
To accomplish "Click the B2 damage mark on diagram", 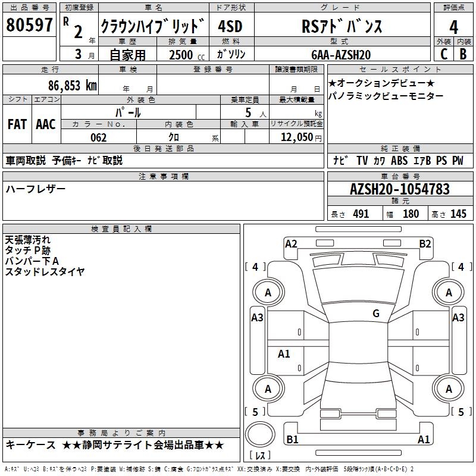I will [x=425, y=244].
